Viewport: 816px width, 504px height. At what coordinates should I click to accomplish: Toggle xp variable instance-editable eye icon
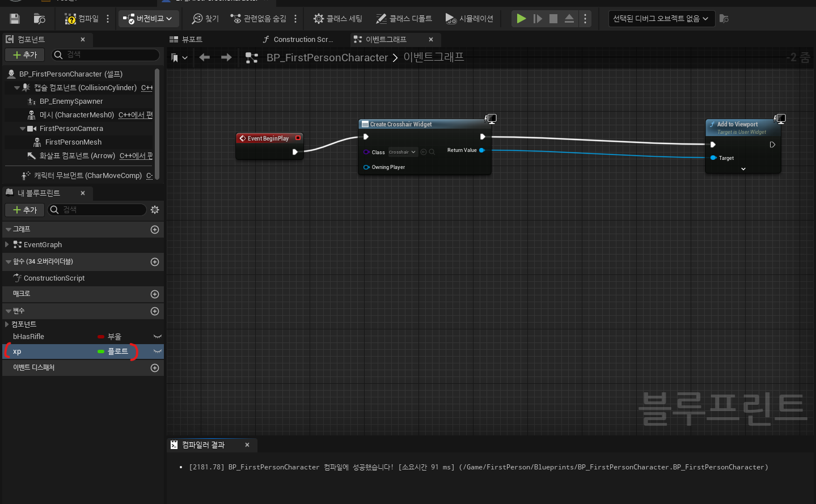click(158, 351)
